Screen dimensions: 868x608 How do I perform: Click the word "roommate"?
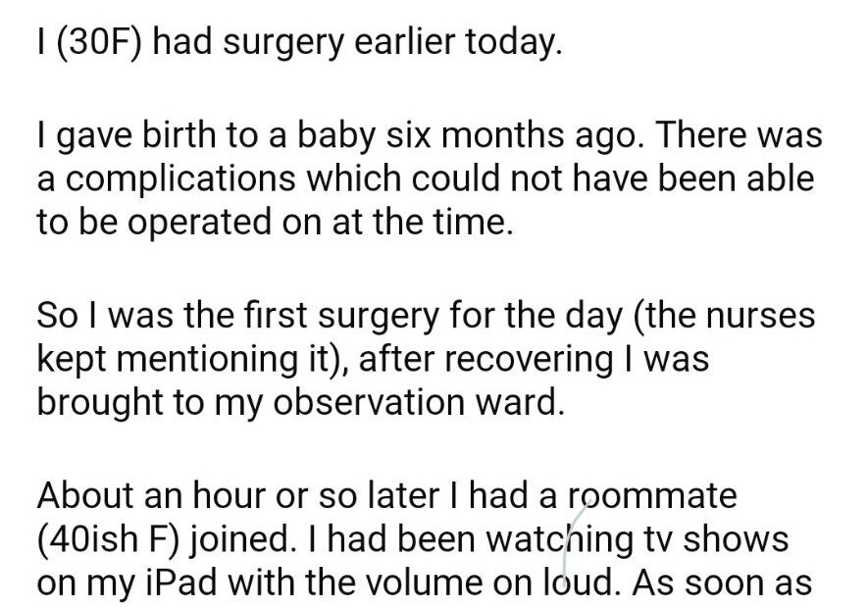pos(651,496)
